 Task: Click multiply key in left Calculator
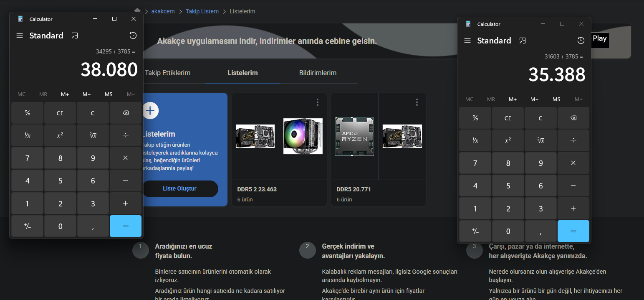point(126,158)
